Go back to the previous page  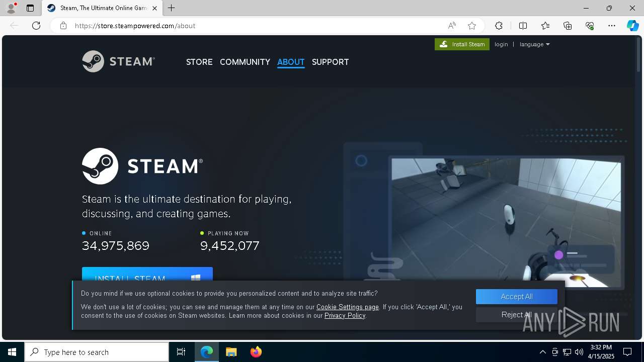pos(14,26)
